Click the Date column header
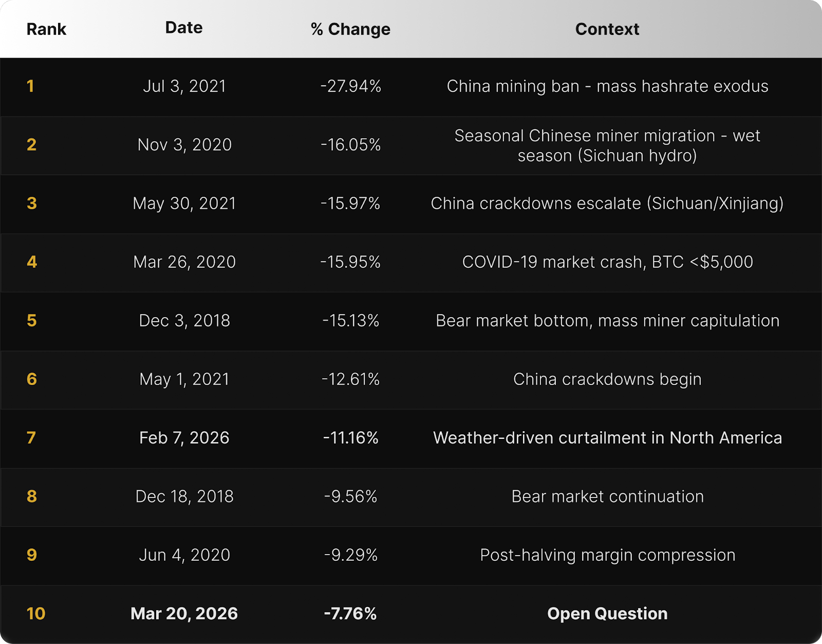Screen dimensions: 822x644 (x=184, y=28)
